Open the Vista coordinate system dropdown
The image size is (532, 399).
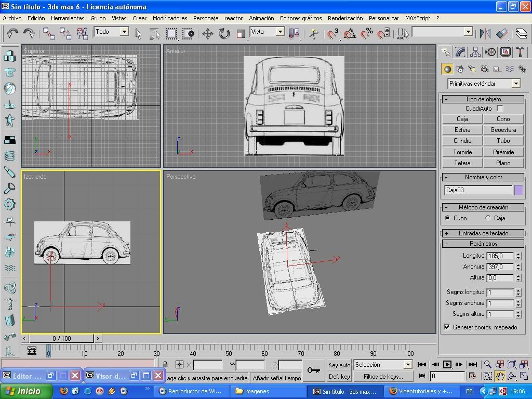[x=267, y=32]
